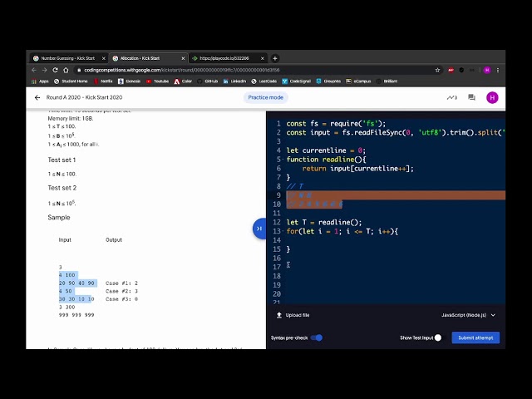The image size is (532, 399).
Task: Open the chat messages icon
Action: 471,97
